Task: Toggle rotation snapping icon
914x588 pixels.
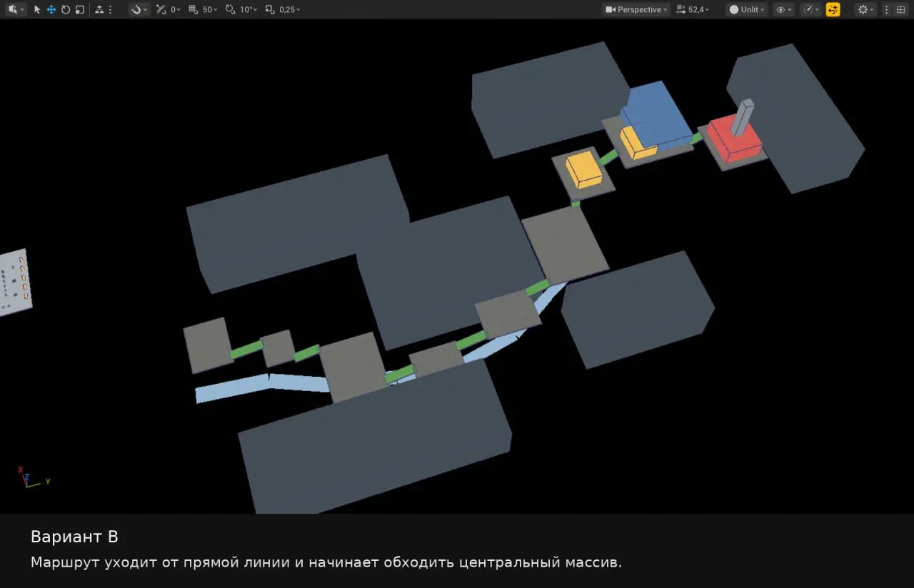Action: tap(230, 10)
